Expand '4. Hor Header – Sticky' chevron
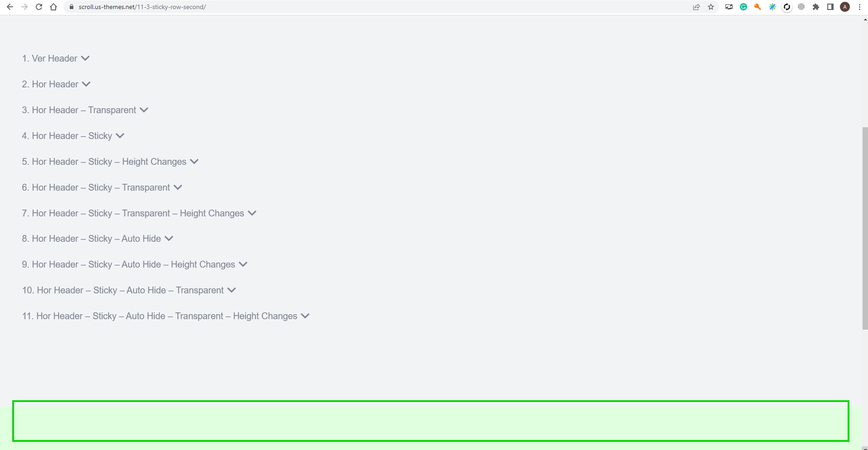Screen dimensions: 868x450 coord(120,136)
